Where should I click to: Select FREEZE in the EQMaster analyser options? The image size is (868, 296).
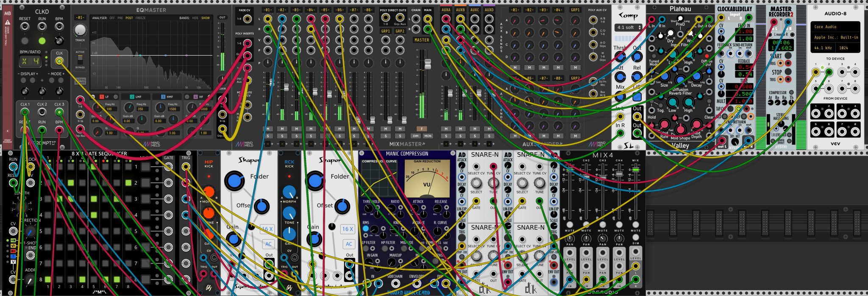140,18
